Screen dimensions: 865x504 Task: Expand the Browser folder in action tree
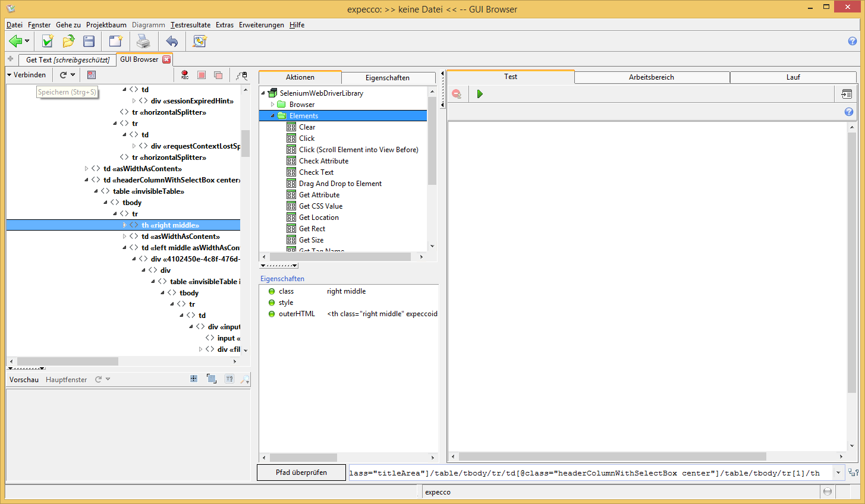pyautogui.click(x=273, y=105)
